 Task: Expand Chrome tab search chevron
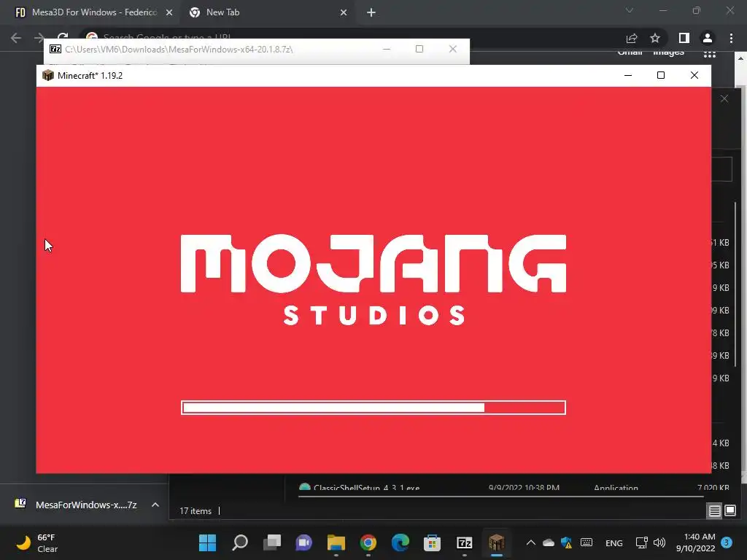(x=630, y=10)
